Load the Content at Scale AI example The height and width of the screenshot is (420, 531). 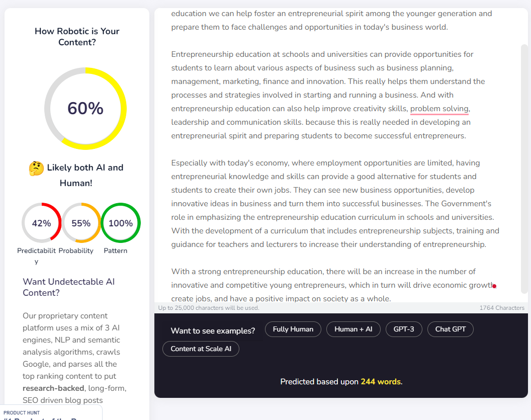click(x=201, y=349)
